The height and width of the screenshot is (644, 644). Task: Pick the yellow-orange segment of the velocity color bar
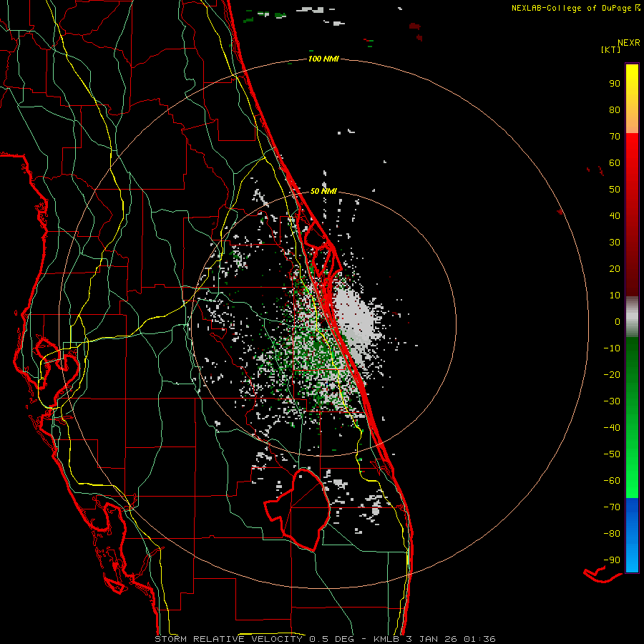point(632,99)
